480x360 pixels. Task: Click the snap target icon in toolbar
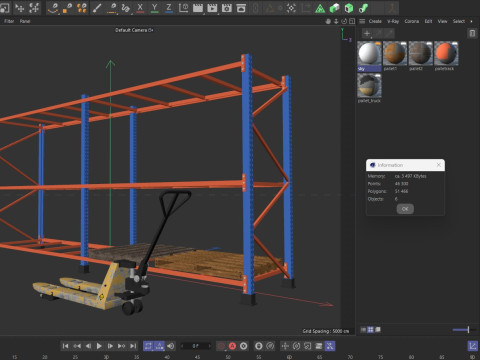(x=291, y=8)
